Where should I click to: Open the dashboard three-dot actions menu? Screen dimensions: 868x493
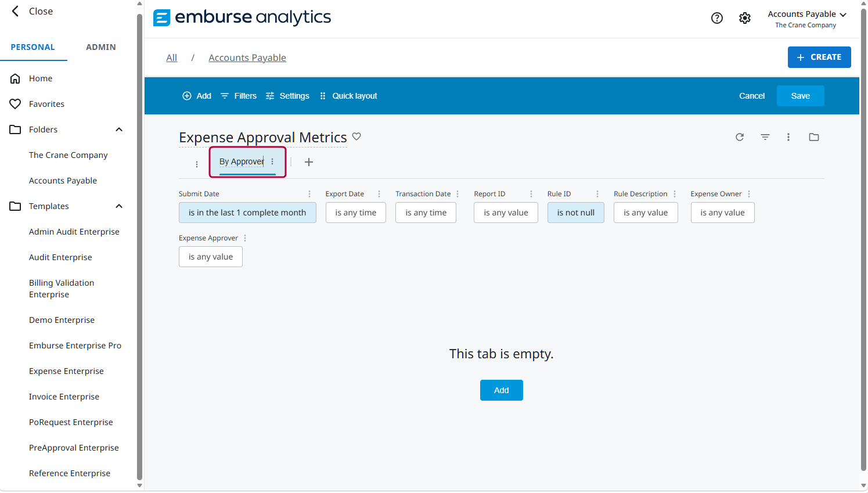tap(788, 137)
